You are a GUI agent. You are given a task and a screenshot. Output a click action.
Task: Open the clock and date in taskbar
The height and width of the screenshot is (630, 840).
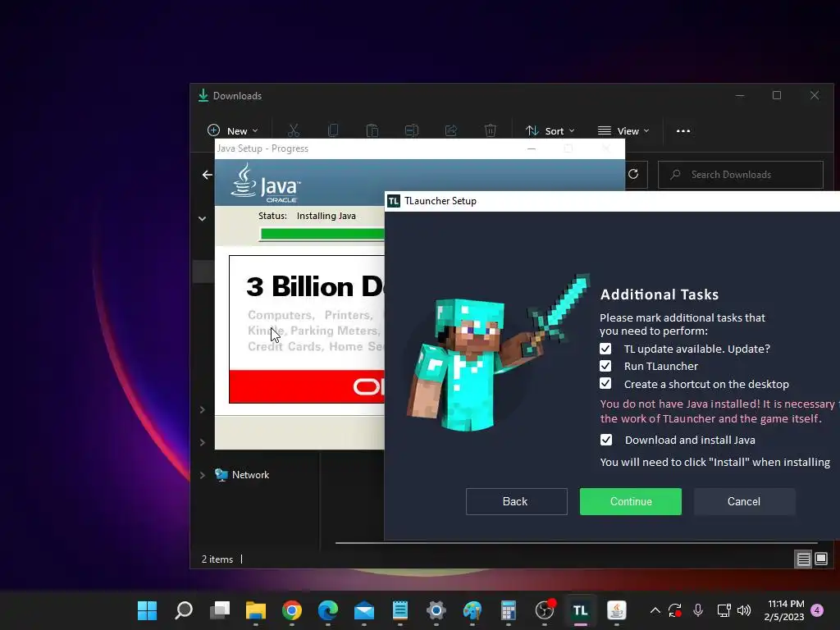point(784,610)
